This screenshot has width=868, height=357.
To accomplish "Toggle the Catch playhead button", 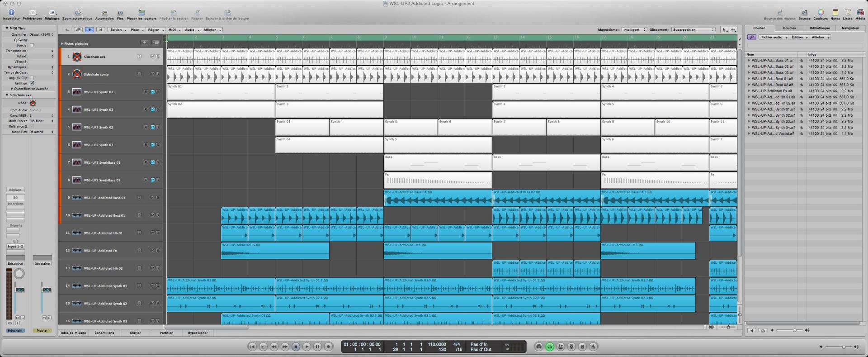I will (x=90, y=30).
